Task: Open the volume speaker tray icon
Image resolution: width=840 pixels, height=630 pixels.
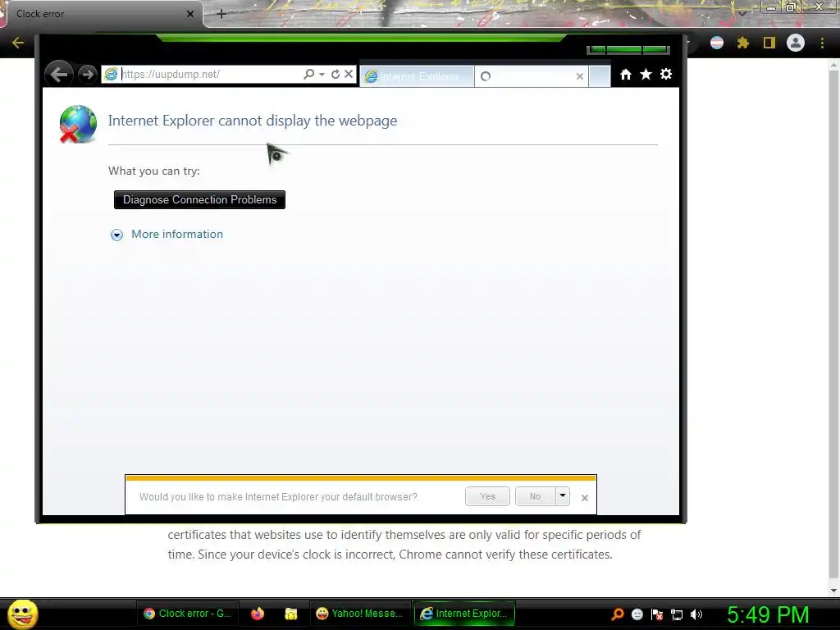Action: point(696,614)
